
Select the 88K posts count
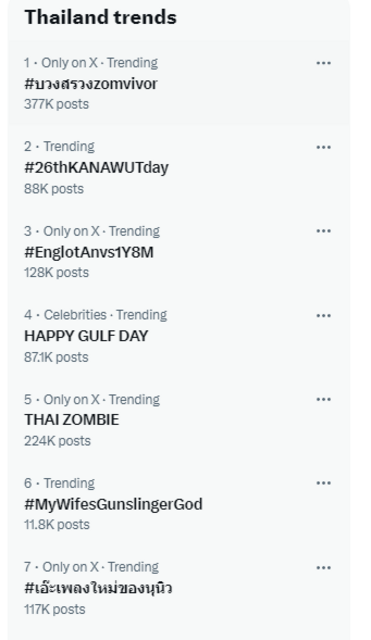[54, 189]
